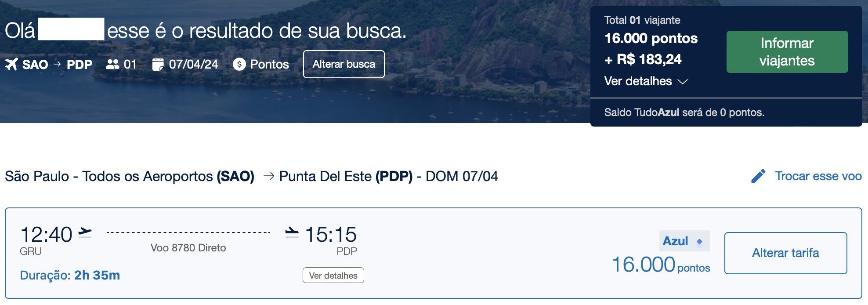The image size is (868, 305).
Task: Select the Azul fare badge
Action: point(684,241)
